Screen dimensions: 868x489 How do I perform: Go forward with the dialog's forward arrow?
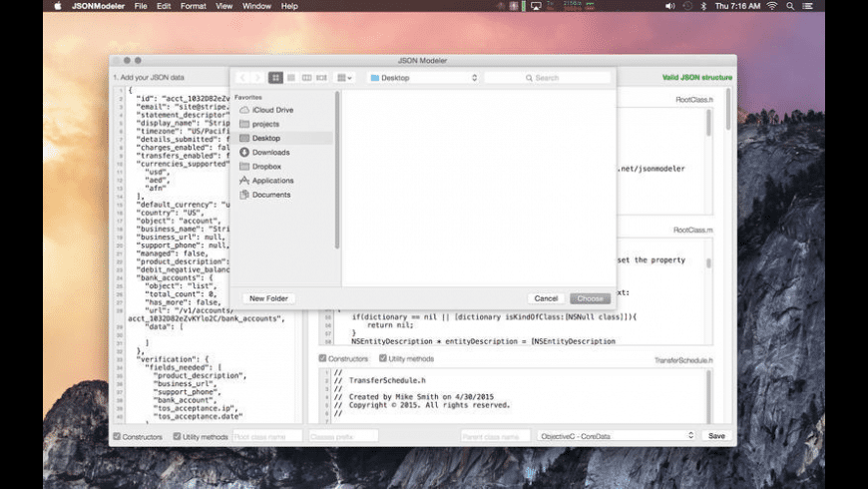pos(256,78)
